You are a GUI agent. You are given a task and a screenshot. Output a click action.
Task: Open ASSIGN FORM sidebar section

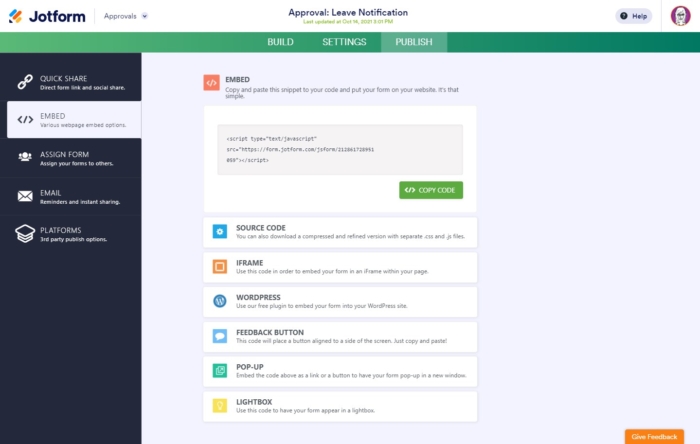(x=71, y=158)
